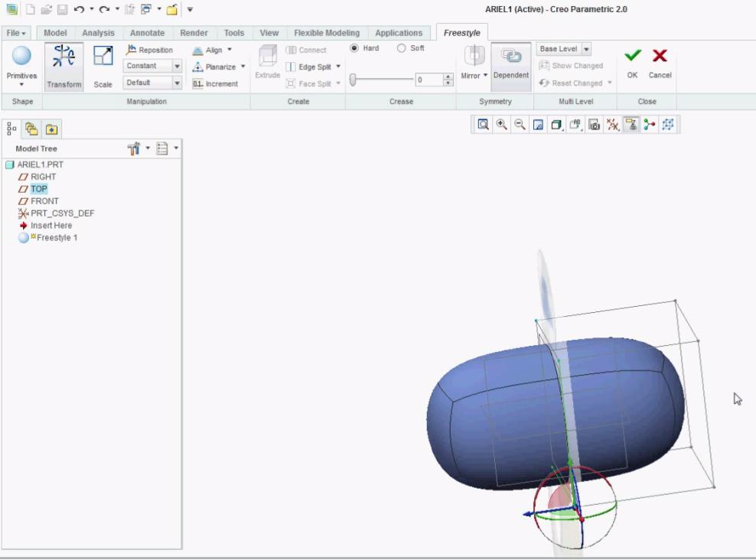Select the Soft crease radio button

(401, 48)
